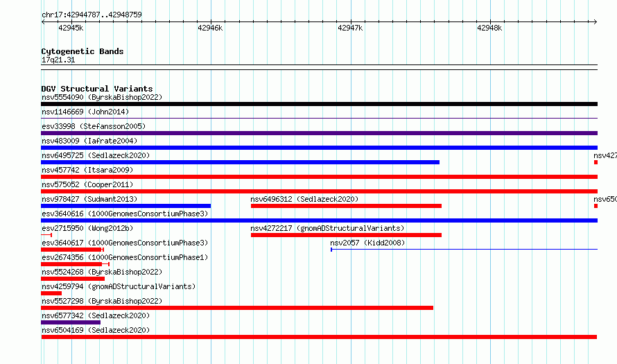Click the red nsv575052 variant bar
Image resolution: width=617 pixels, height=364 pixels.
click(x=319, y=191)
